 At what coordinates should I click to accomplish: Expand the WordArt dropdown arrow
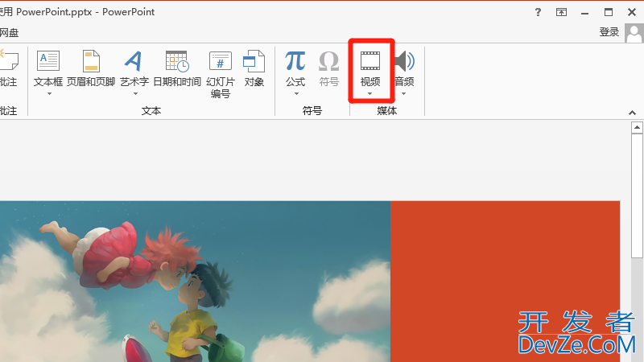(135, 94)
